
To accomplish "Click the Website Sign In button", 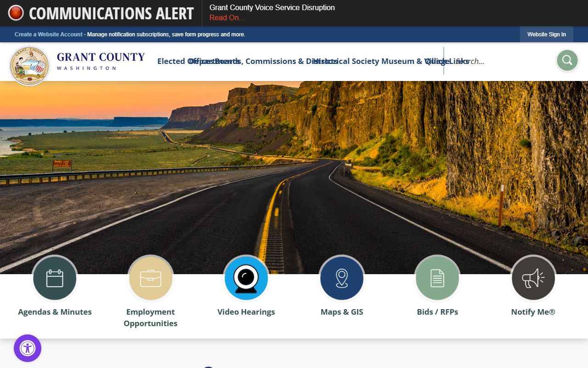I will click(547, 34).
